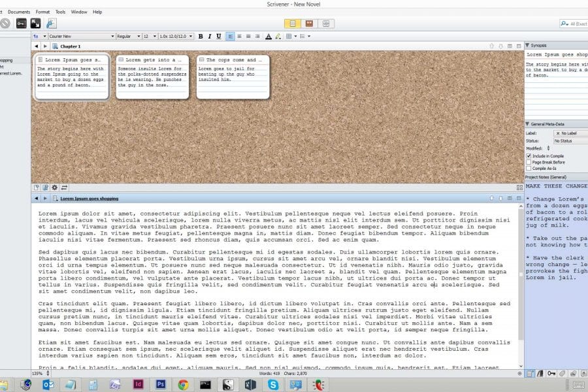Open Google Chrome from the taskbar

coord(183,385)
